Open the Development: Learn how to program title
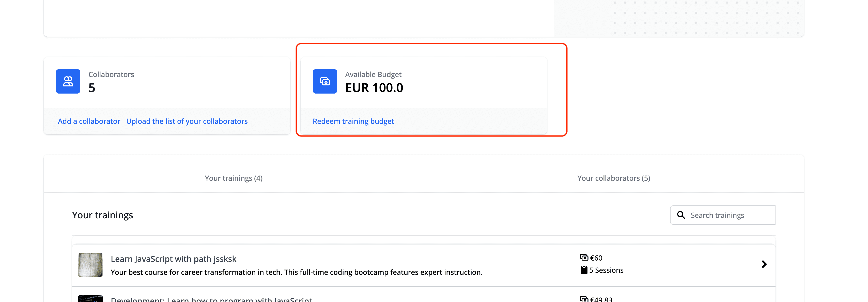 [211, 299]
